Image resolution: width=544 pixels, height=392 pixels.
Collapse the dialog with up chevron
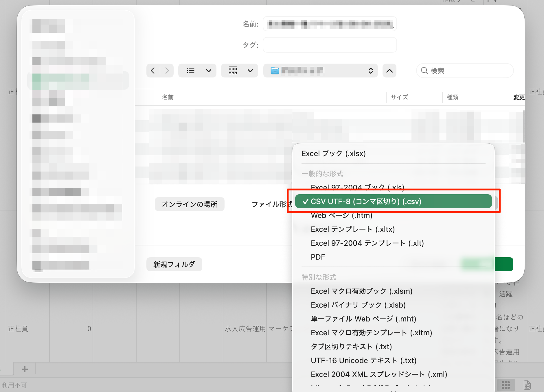389,71
